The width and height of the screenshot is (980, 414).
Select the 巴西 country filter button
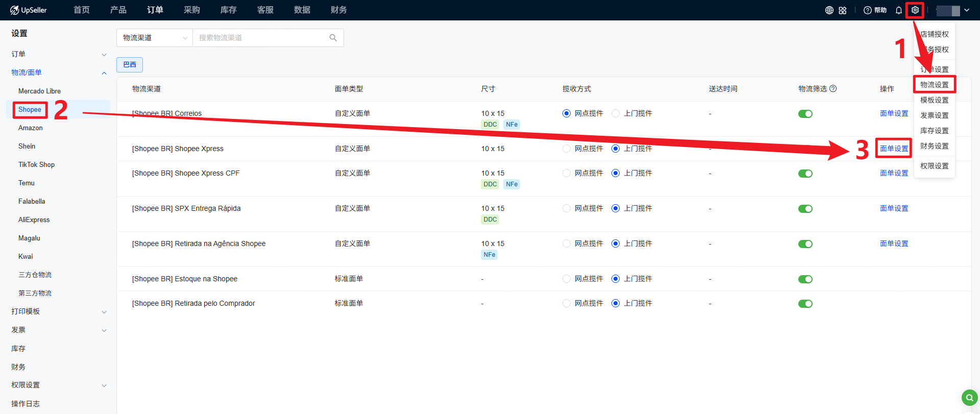click(130, 65)
